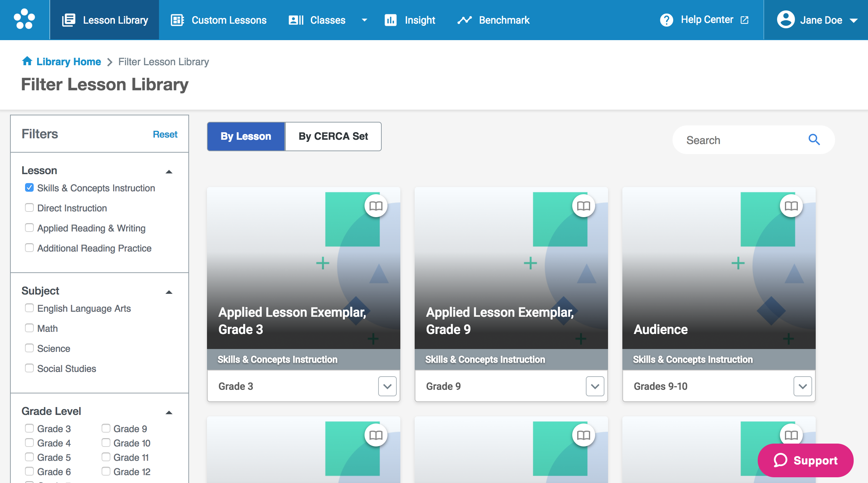Click the Jane Doe profile avatar icon

pyautogui.click(x=786, y=19)
